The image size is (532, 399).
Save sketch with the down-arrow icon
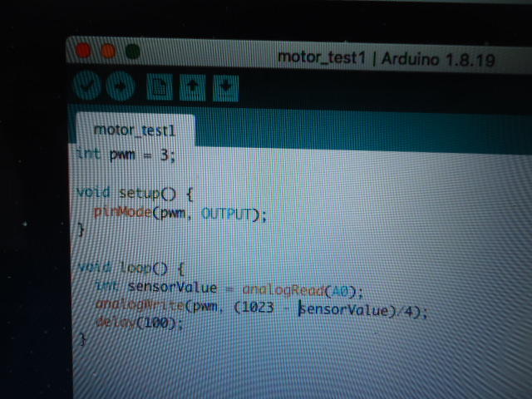[225, 89]
